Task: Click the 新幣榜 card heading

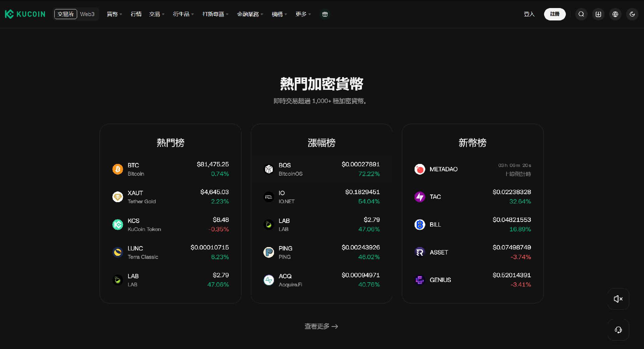Action: 473,143
